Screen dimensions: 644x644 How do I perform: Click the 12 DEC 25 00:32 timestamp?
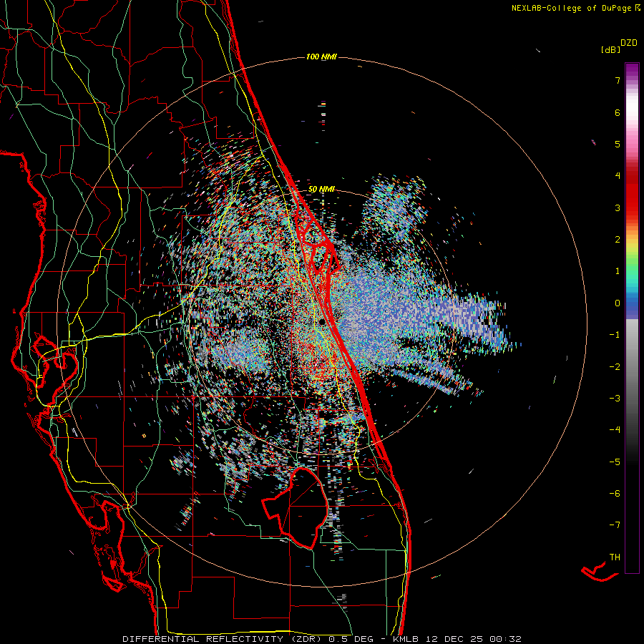coord(473,639)
